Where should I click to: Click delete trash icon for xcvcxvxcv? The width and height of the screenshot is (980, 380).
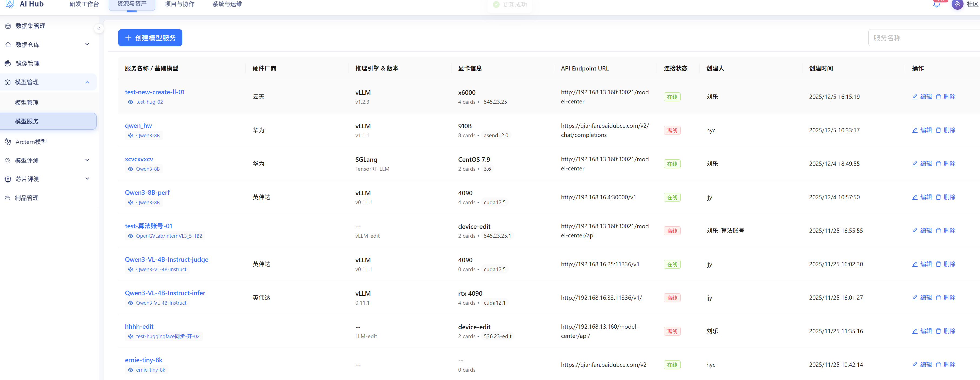[938, 164]
